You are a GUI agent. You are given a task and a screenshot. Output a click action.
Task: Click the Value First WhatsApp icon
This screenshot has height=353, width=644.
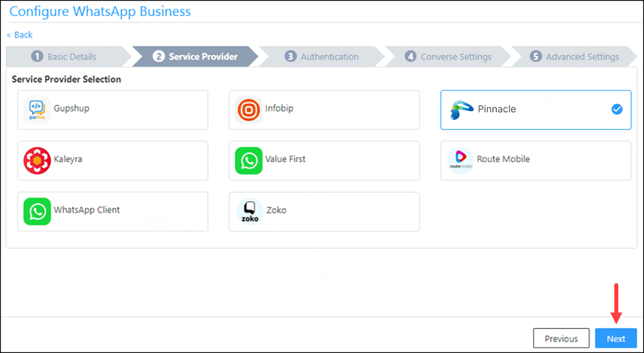[248, 160]
